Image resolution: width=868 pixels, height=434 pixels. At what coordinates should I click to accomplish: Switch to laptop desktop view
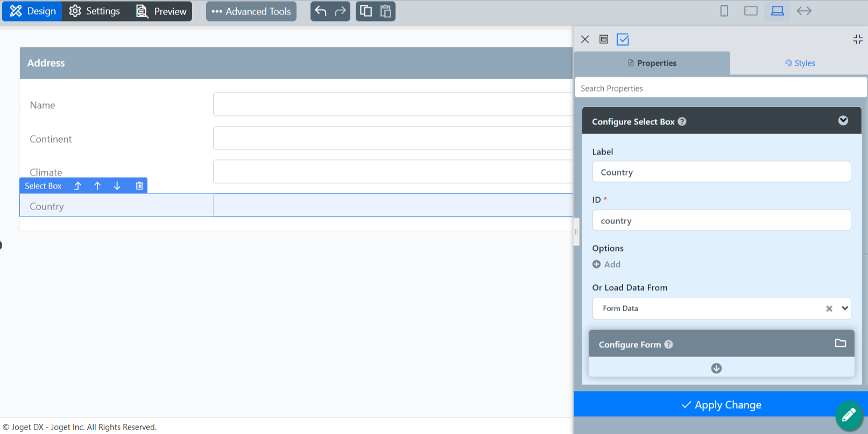tap(778, 11)
